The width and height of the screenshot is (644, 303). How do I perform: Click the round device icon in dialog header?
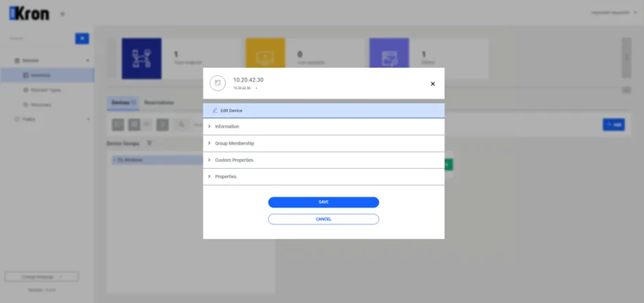tap(218, 83)
